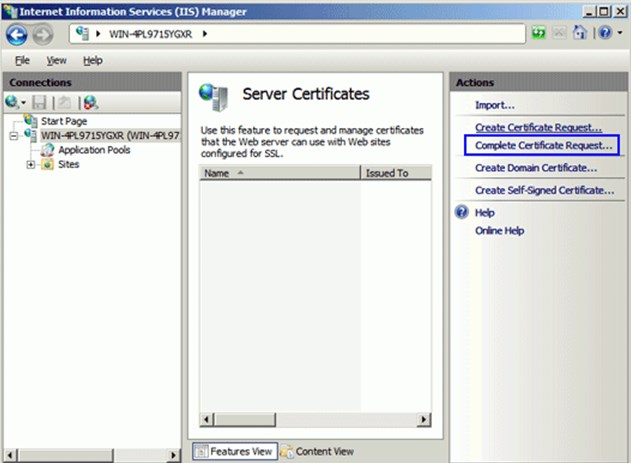Open Help link in Actions pane
The image size is (631, 463).
485,212
